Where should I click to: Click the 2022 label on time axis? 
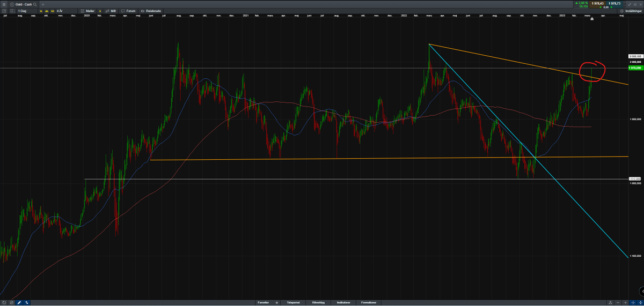pyautogui.click(x=403, y=16)
